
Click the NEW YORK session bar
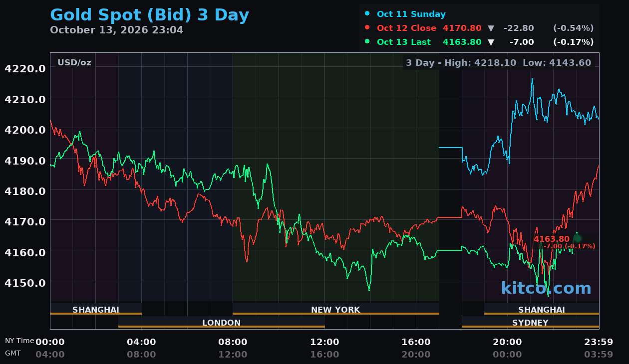point(335,310)
